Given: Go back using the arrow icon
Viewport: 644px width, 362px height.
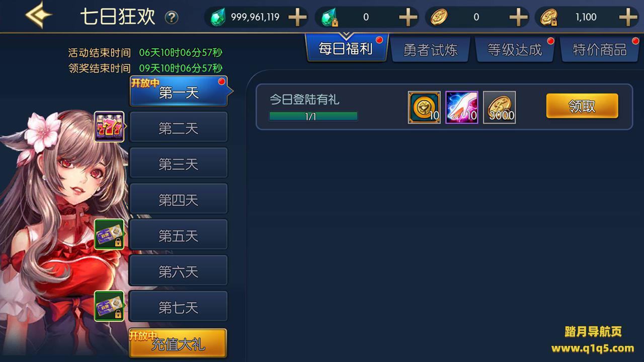Looking at the screenshot, I should pyautogui.click(x=39, y=16).
